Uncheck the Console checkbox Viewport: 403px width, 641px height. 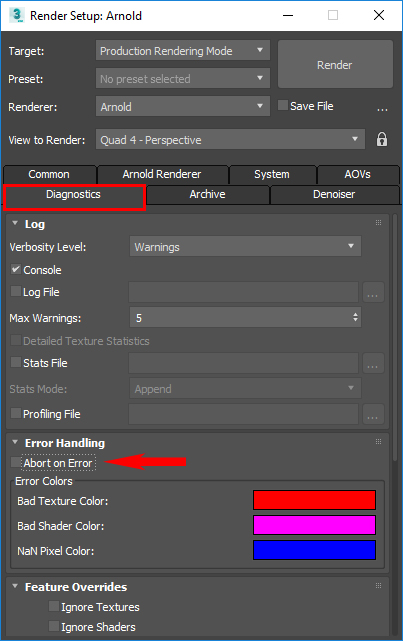tap(16, 269)
